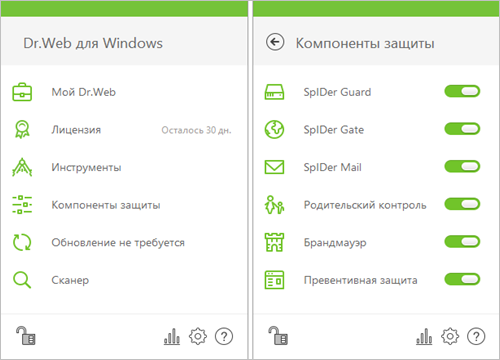Open the Лицензия menu entry
Viewport: 500px width, 360px height.
[124, 130]
